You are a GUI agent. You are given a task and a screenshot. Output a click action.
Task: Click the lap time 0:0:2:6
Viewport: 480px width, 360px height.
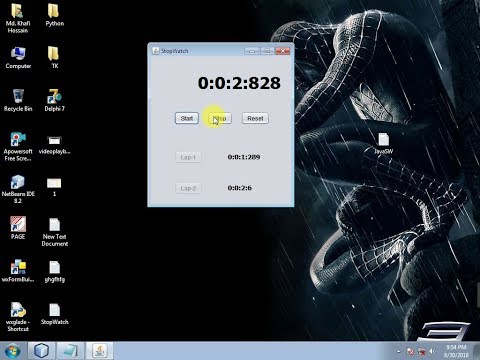(239, 188)
